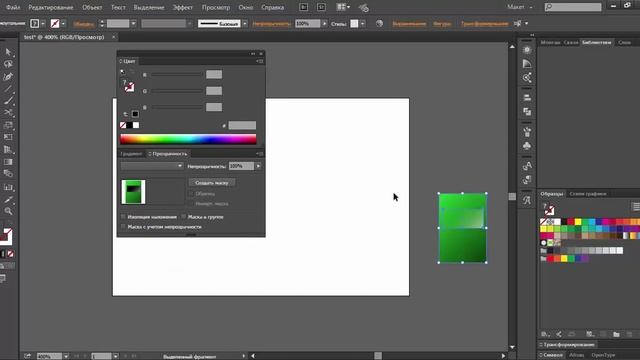Screen dimensions: 640x360
Task: Open the Symbols club icon in dock
Action: [x=527, y=146]
